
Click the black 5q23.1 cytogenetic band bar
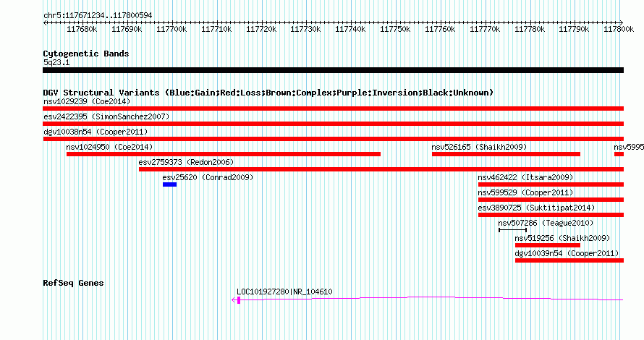click(x=333, y=70)
